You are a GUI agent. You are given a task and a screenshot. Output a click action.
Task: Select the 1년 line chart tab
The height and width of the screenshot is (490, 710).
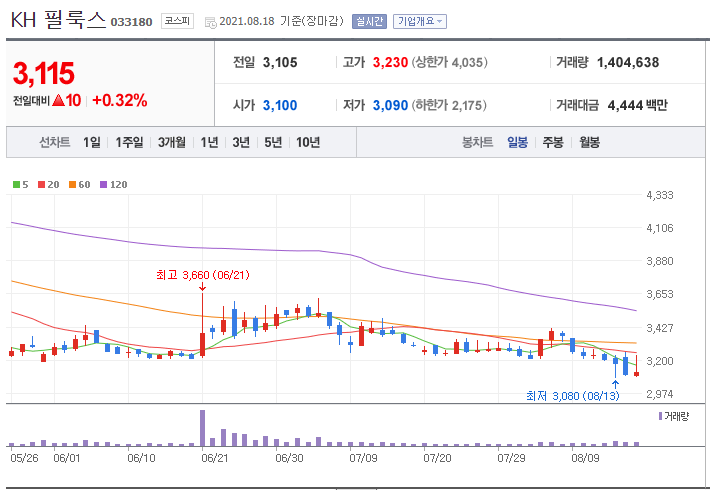[210, 143]
